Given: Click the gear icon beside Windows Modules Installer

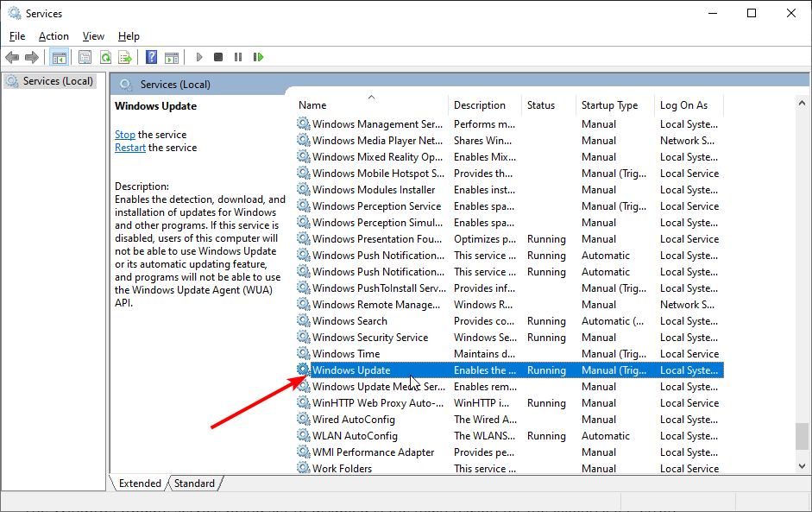Looking at the screenshot, I should [303, 189].
